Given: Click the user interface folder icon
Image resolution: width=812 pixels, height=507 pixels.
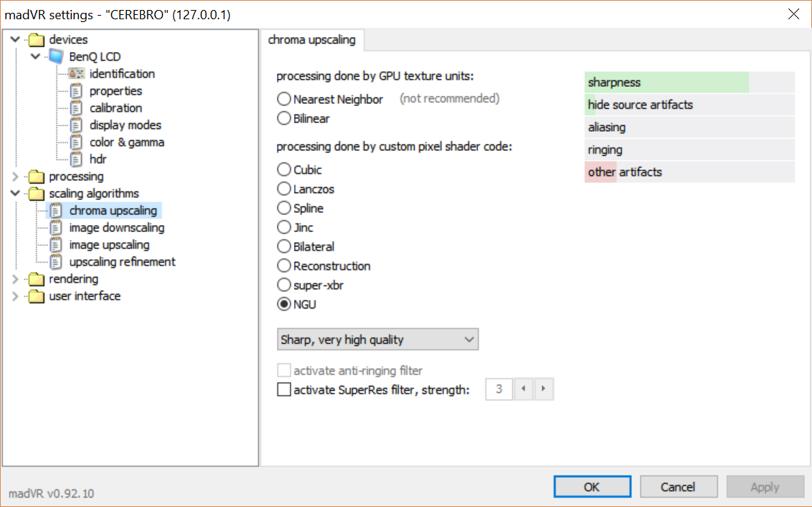Looking at the screenshot, I should 36,296.
